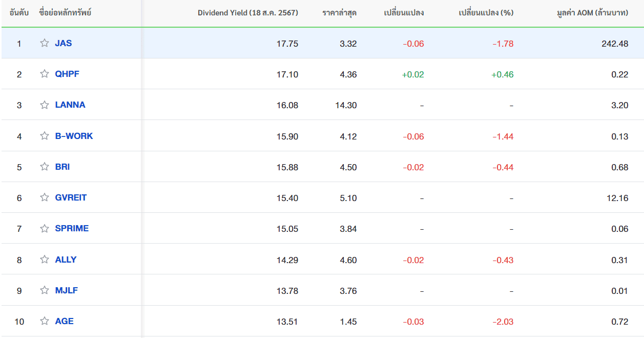Star the GVREIT row

pyautogui.click(x=45, y=197)
